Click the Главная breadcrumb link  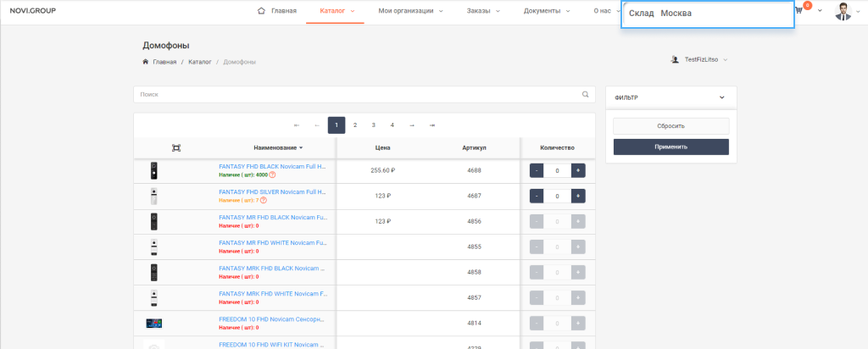(x=164, y=62)
